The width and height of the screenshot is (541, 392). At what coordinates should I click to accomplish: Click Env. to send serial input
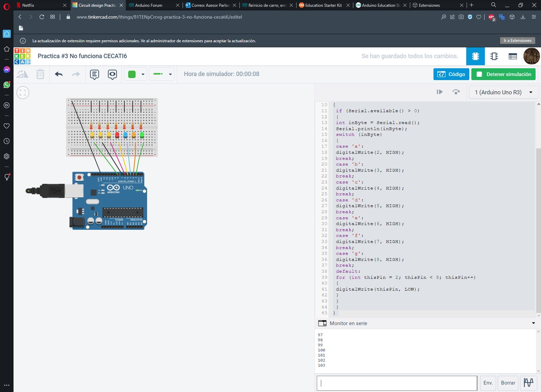488,383
